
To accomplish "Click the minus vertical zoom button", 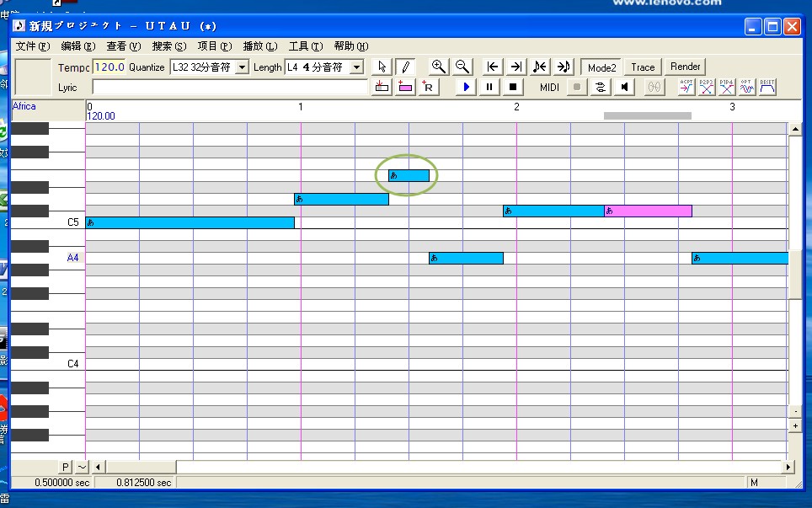I will pos(795,412).
